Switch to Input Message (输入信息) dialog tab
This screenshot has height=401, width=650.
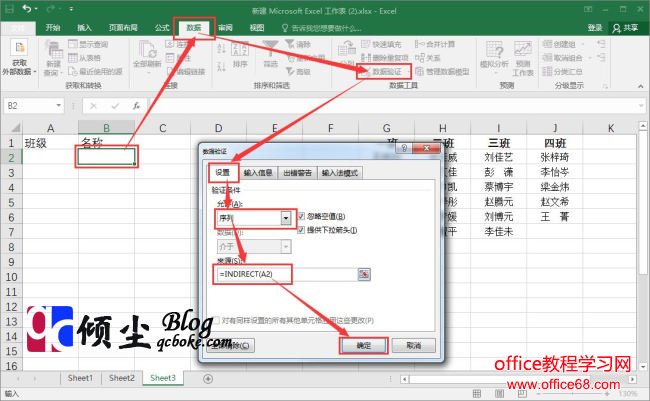pyautogui.click(x=258, y=173)
